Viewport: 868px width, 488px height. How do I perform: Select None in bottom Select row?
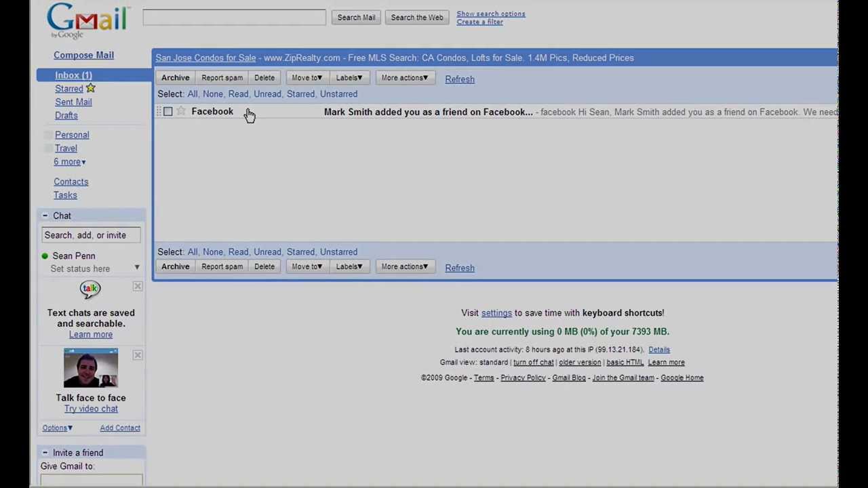pos(213,252)
